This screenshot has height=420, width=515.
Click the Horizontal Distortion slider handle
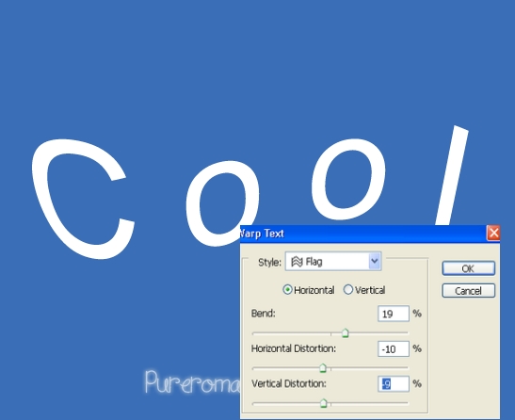pyautogui.click(x=323, y=368)
